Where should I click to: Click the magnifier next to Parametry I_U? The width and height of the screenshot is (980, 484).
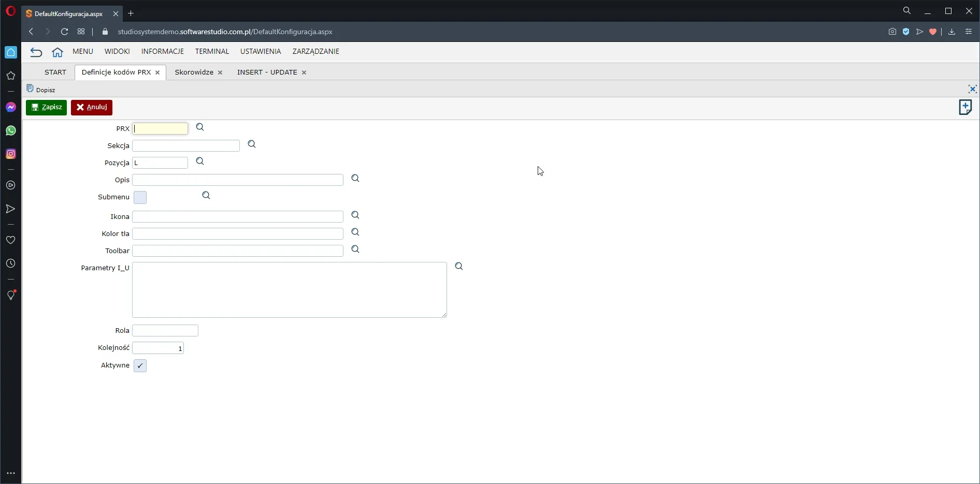[x=459, y=267]
